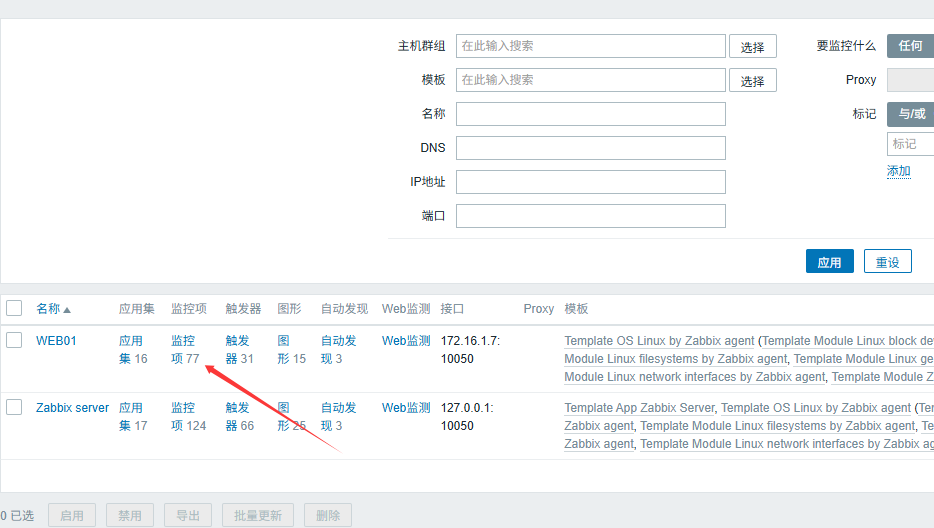Click the 标记 tag name field

910,144
